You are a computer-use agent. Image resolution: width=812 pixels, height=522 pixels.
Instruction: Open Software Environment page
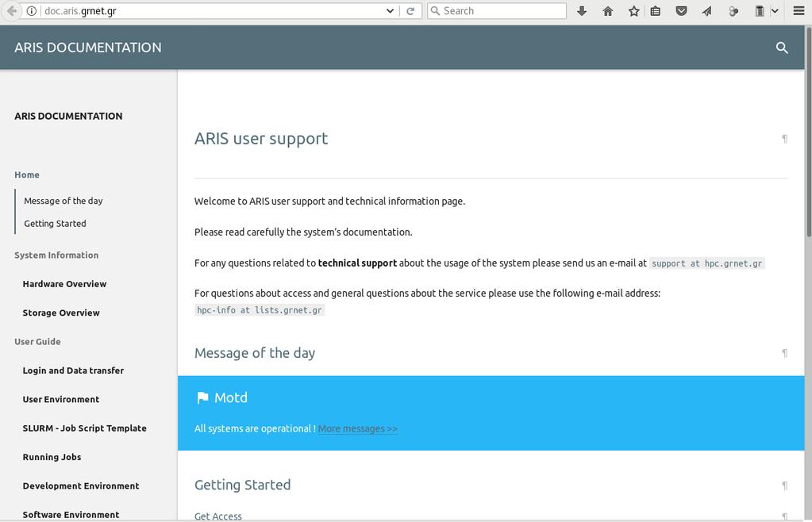click(x=71, y=515)
